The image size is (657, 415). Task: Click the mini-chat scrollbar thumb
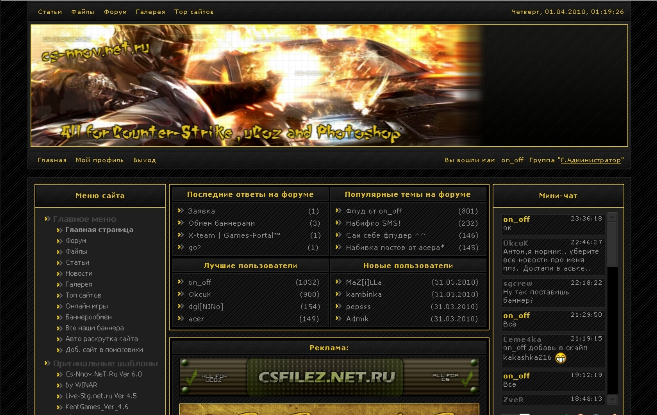click(x=612, y=244)
